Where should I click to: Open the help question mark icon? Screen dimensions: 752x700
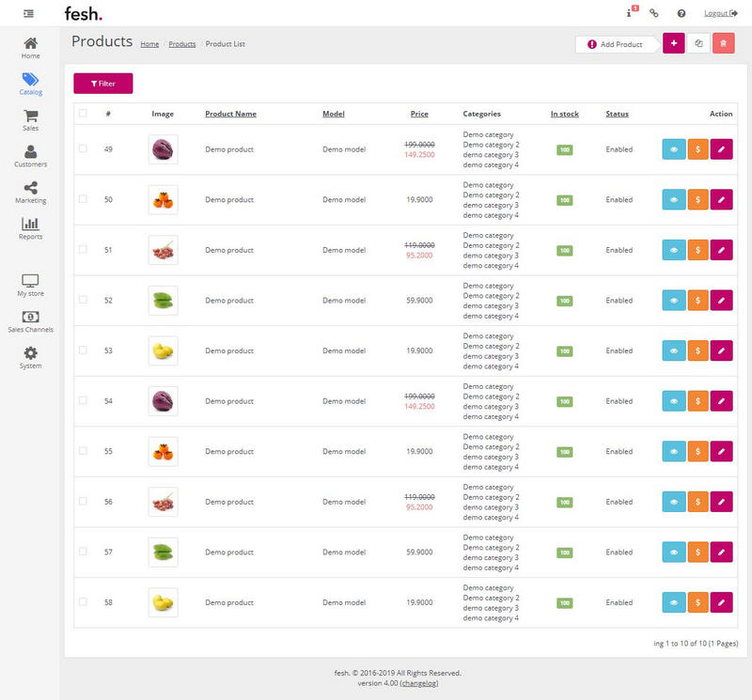tap(681, 13)
